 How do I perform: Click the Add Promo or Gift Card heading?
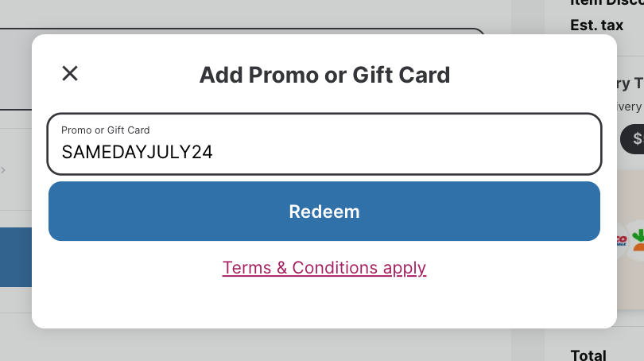[x=324, y=76]
